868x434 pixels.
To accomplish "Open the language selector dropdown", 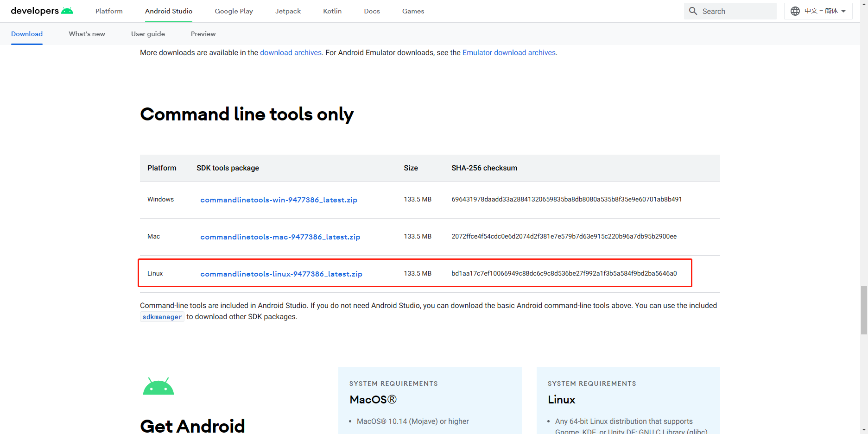I will pyautogui.click(x=818, y=11).
